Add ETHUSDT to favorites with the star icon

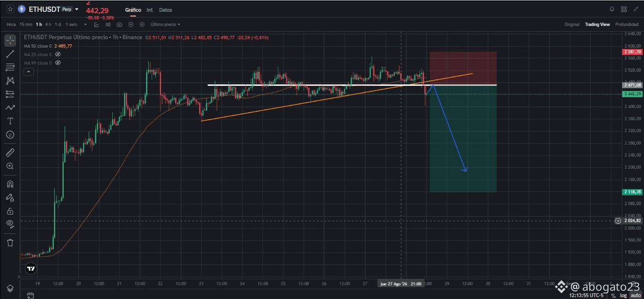click(x=10, y=9)
